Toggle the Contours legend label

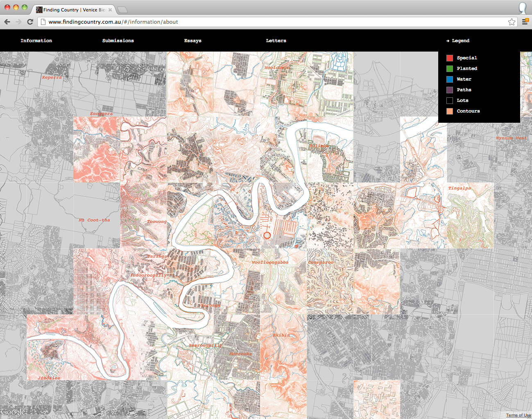(x=468, y=111)
